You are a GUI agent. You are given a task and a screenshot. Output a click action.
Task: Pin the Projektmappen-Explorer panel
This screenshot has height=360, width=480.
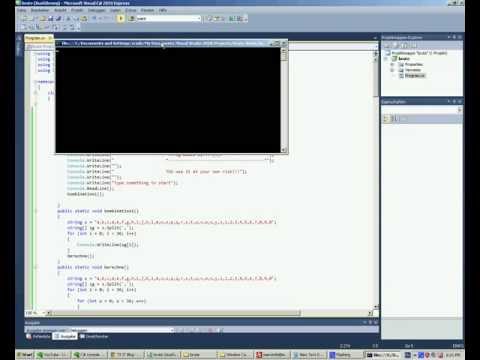(x=454, y=37)
